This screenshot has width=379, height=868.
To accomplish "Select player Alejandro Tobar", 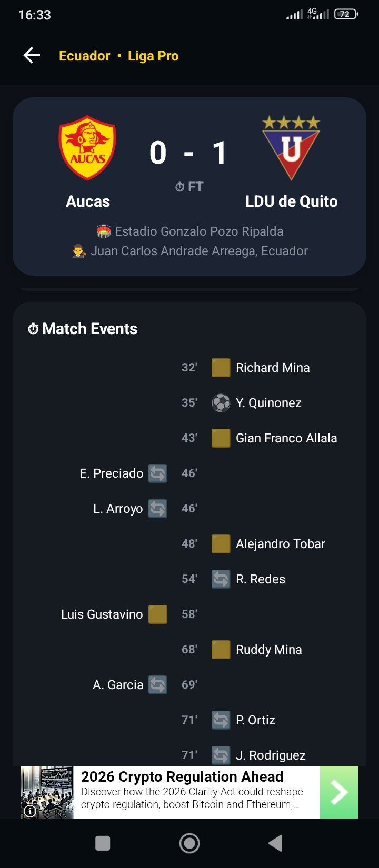I will tap(281, 544).
